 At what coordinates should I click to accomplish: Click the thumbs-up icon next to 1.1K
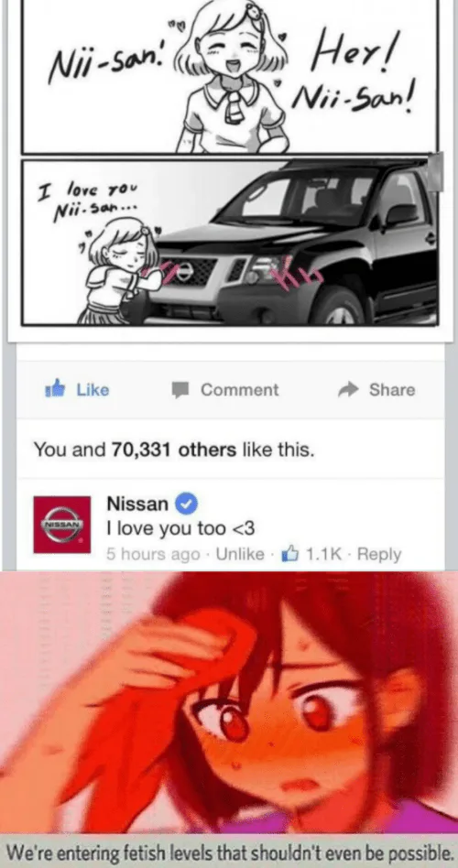point(290,553)
